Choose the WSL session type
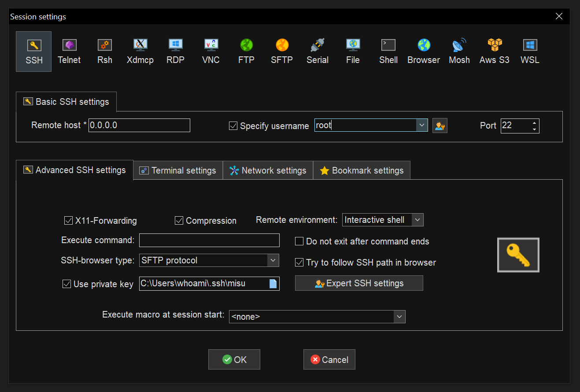580x392 pixels. tap(530, 51)
